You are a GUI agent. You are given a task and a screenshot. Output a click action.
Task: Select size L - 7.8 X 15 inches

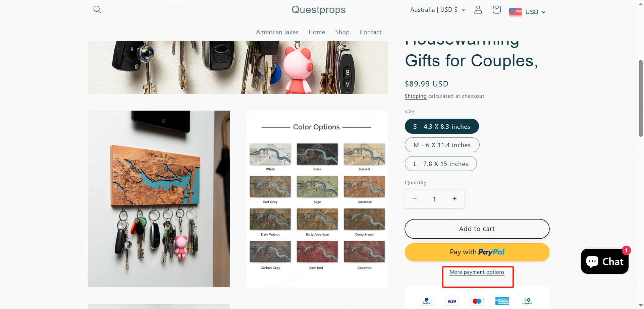[440, 164]
